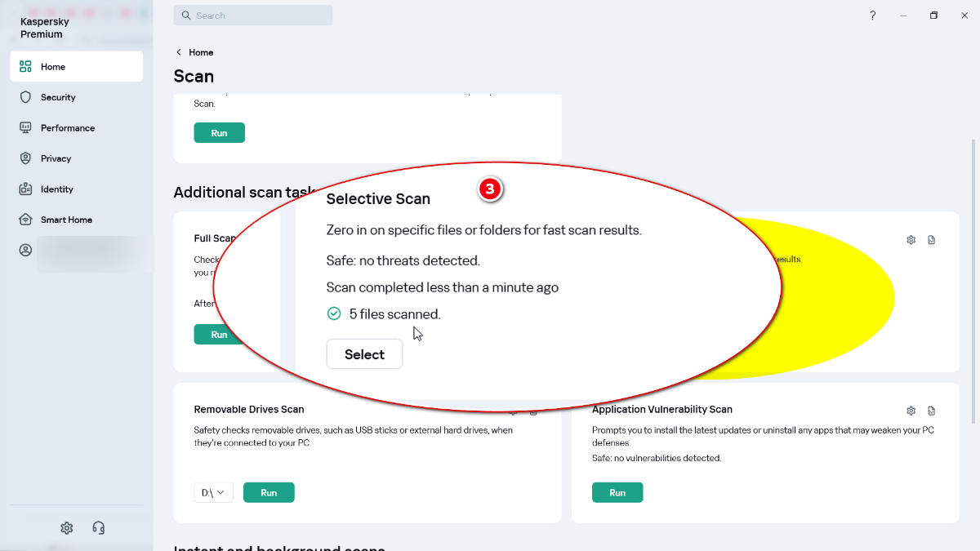Click the Select button for Selective Scan
The height and width of the screenshot is (551, 980).
(x=364, y=354)
